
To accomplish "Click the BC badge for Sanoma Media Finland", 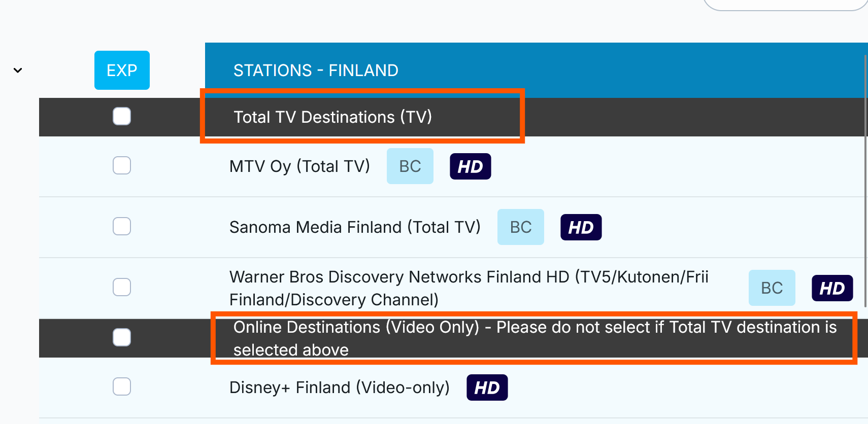I will 520,227.
